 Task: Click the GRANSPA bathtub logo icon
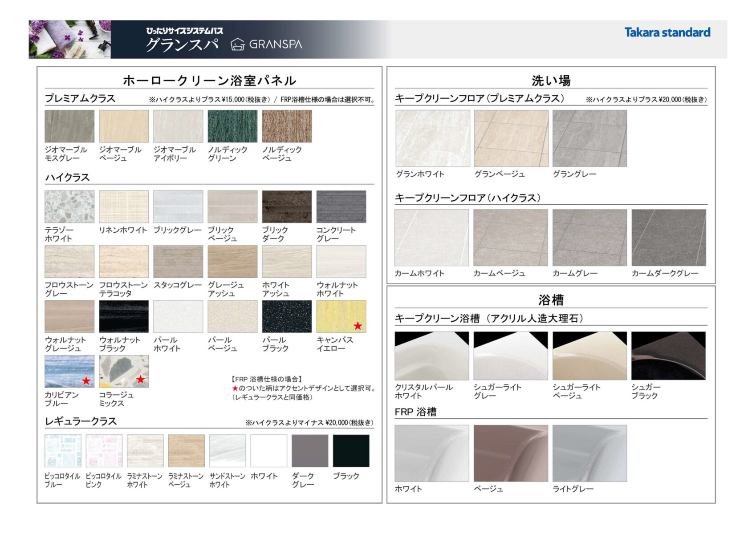tap(238, 44)
